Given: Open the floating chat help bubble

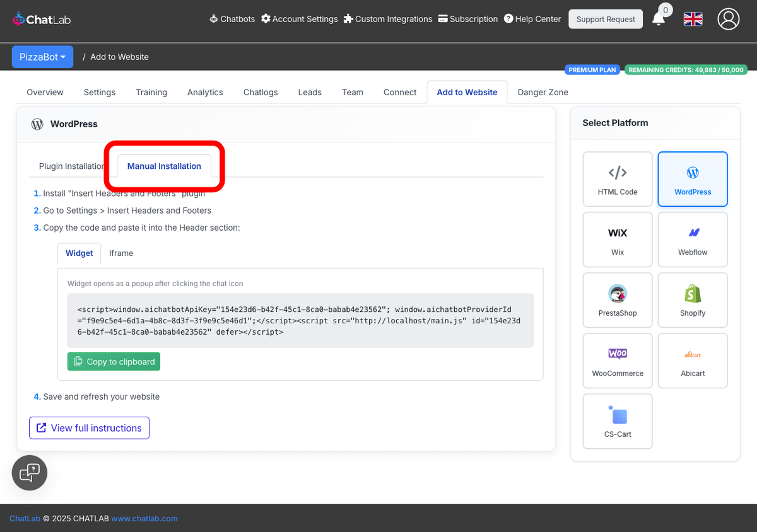Looking at the screenshot, I should (30, 473).
